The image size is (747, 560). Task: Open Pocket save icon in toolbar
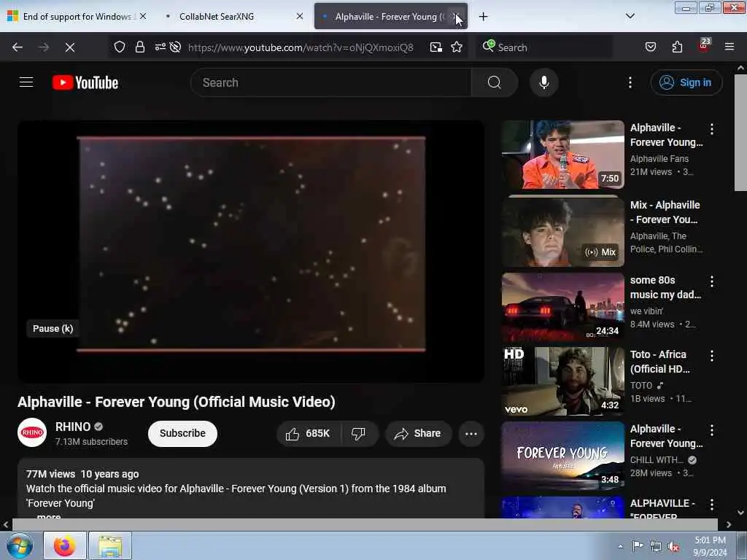tap(650, 47)
